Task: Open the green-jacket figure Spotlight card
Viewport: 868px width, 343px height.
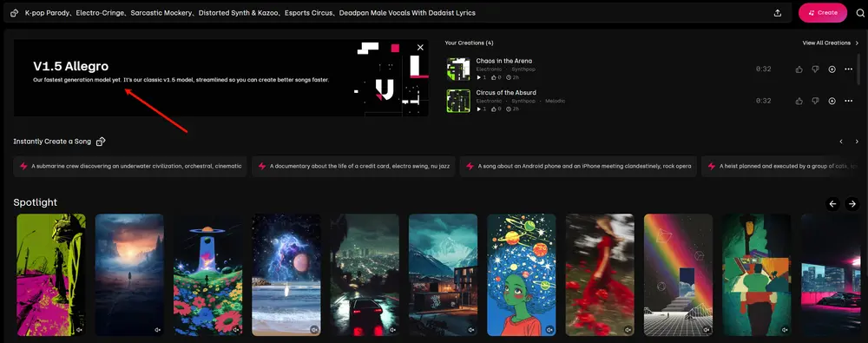Action: click(x=757, y=275)
